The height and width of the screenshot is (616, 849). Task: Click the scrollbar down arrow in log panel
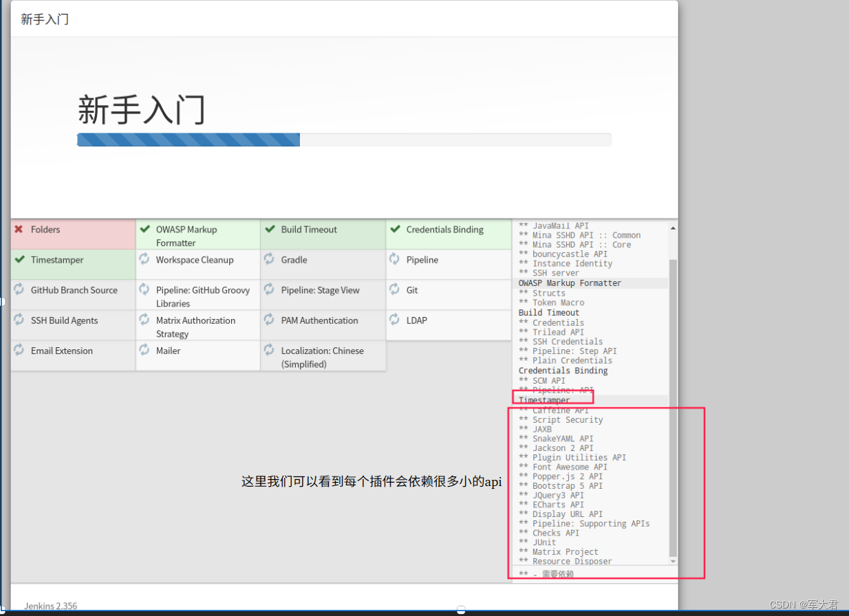click(x=673, y=561)
